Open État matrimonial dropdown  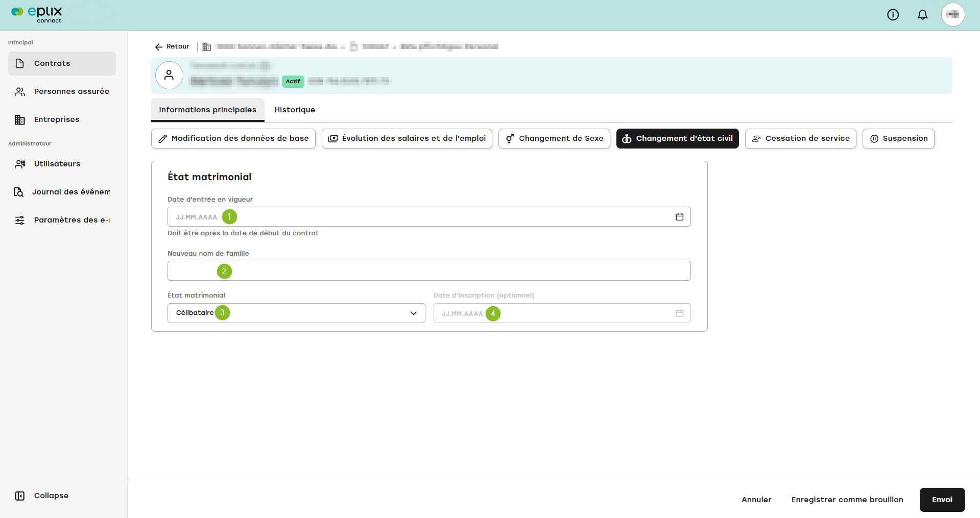[x=296, y=313]
